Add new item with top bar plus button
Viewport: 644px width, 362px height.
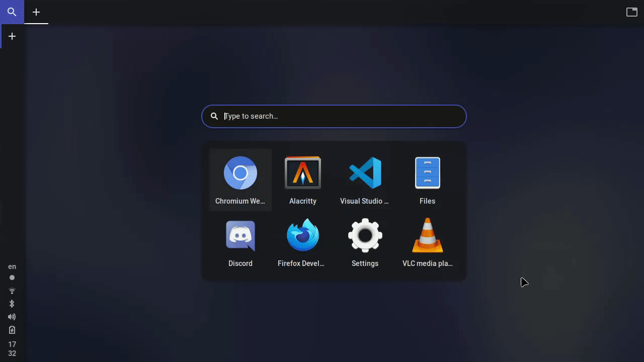coord(36,12)
